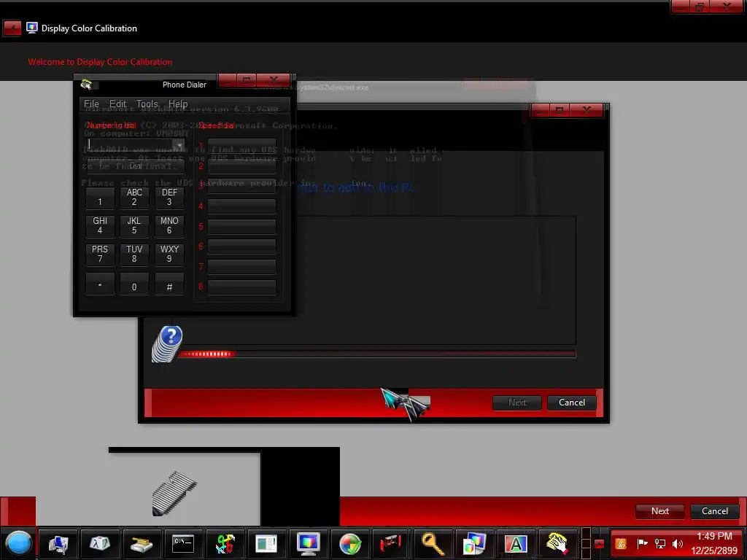Tap keypad 0 key
This screenshot has height=560, width=747.
point(134,284)
